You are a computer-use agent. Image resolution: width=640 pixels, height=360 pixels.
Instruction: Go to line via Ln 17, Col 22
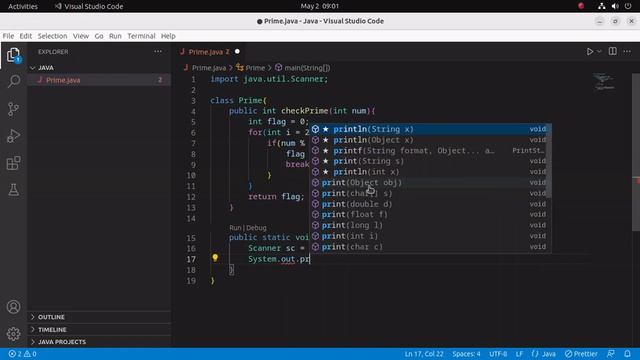(424, 354)
